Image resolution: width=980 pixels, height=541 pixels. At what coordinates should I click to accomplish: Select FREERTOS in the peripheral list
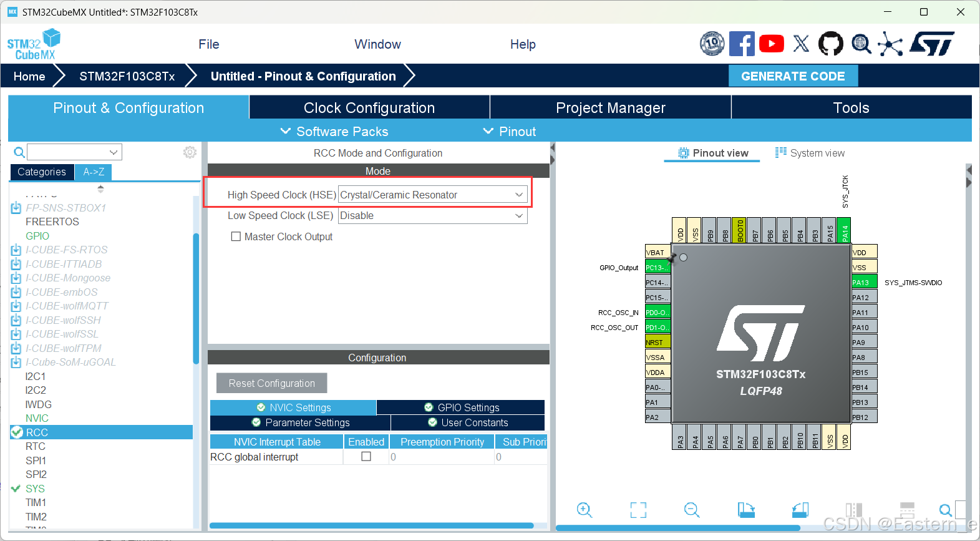click(52, 222)
